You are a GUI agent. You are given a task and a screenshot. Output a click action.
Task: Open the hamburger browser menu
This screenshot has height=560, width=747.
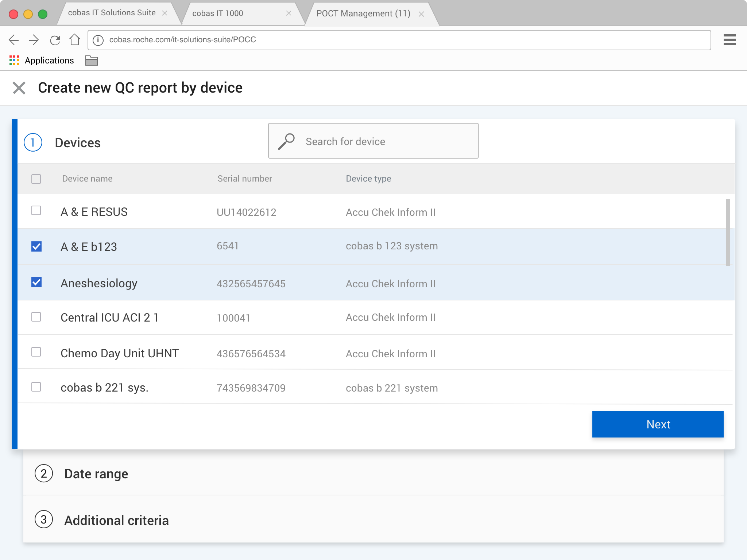(729, 40)
